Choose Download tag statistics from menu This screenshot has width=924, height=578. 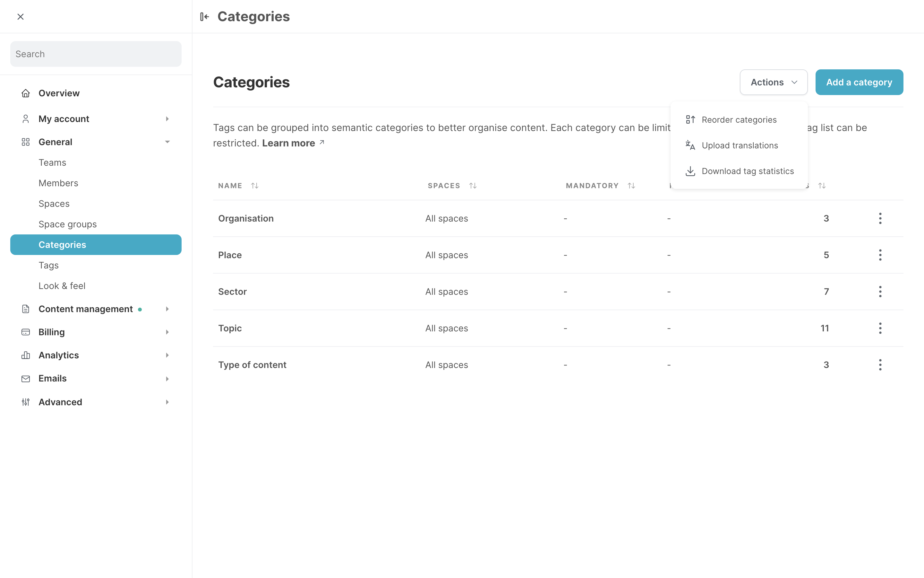(739, 171)
